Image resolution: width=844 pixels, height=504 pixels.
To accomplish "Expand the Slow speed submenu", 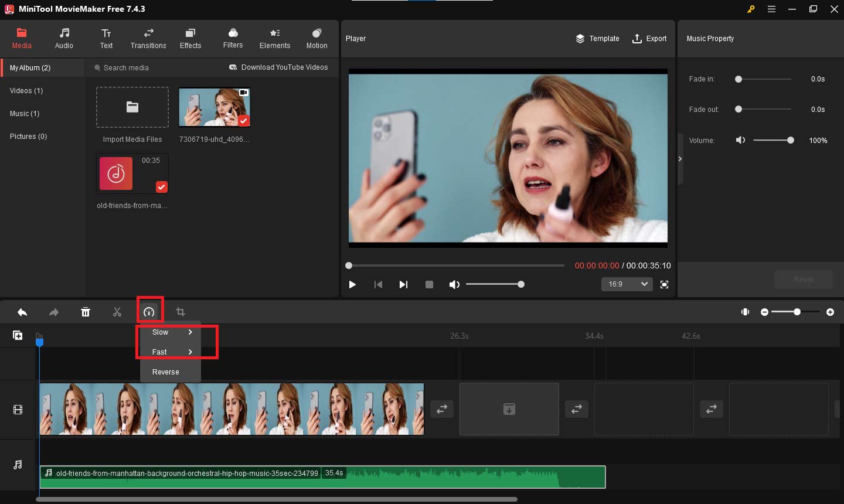I will [x=170, y=332].
